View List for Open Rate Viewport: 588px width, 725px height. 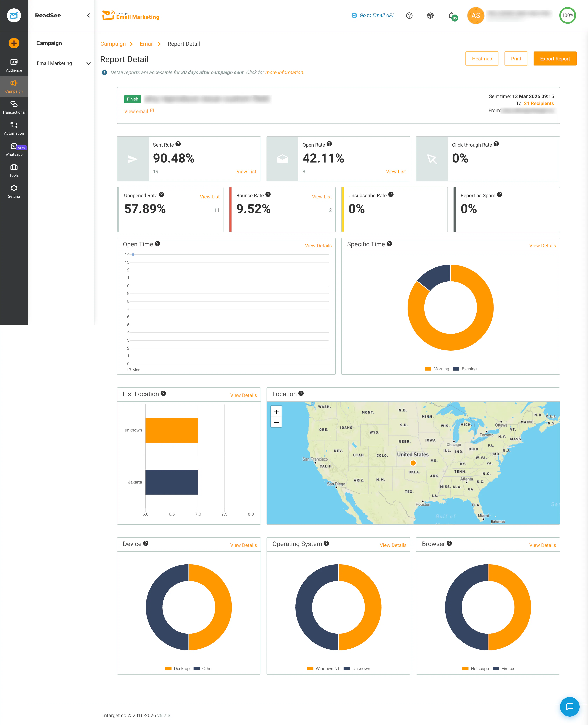(396, 171)
